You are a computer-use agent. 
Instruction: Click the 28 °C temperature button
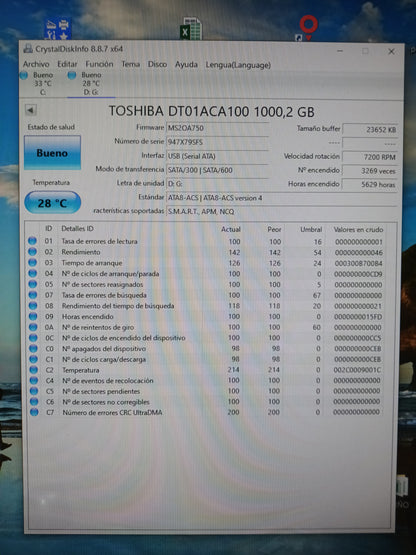coord(52,203)
